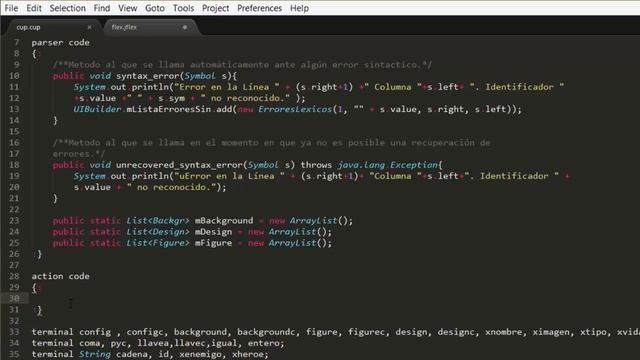This screenshot has width=640, height=360.
Task: Click 'mBackground' variable on line 23
Action: click(x=224, y=221)
